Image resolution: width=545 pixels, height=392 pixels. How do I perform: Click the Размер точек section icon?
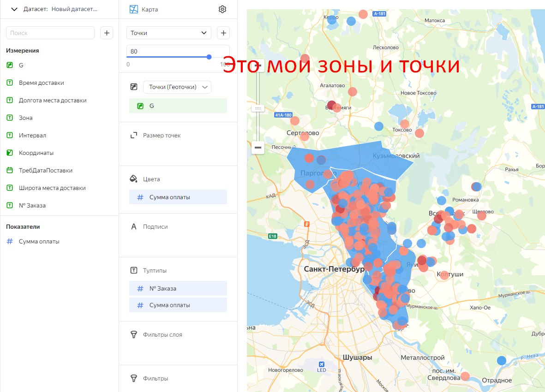pyautogui.click(x=134, y=136)
